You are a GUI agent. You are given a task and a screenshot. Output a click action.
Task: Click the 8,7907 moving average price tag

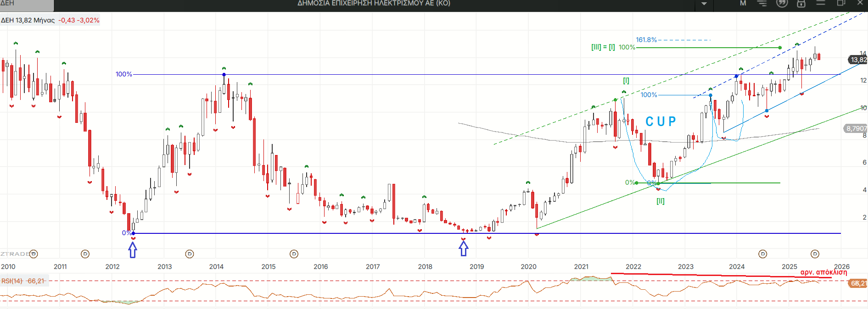coord(856,128)
